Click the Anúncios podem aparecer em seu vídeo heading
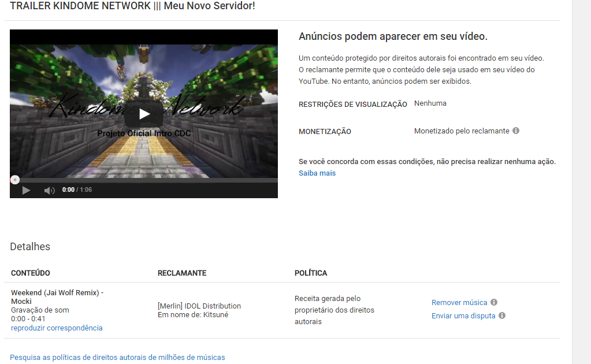The width and height of the screenshot is (591, 364). [x=393, y=36]
